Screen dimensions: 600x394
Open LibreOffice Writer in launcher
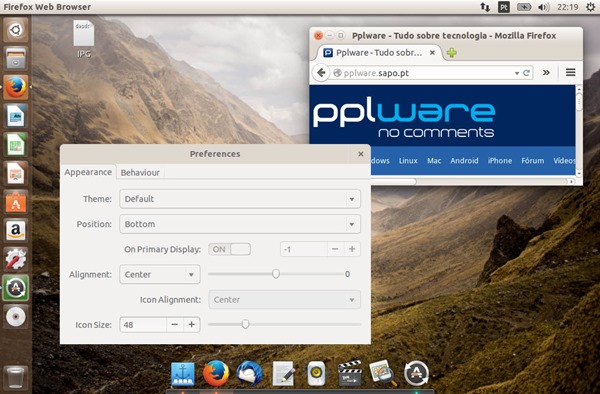point(16,116)
